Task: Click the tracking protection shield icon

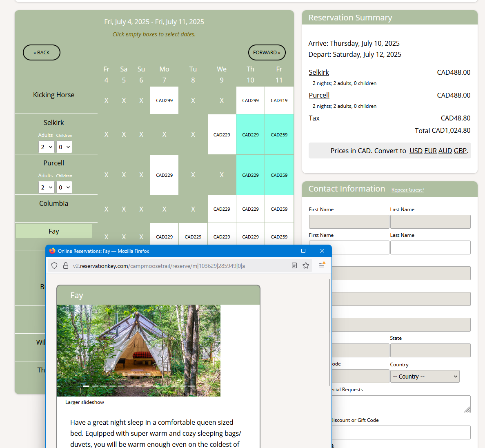Action: (x=54, y=266)
